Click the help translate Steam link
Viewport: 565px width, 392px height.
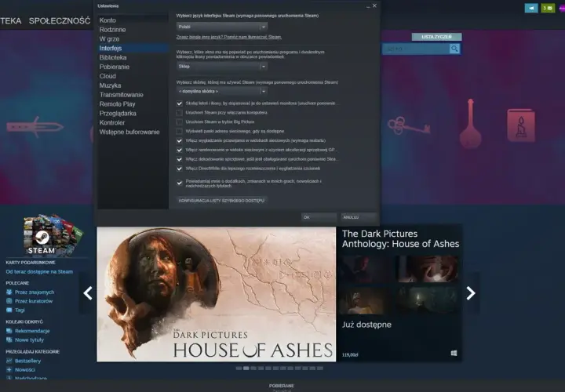point(229,37)
